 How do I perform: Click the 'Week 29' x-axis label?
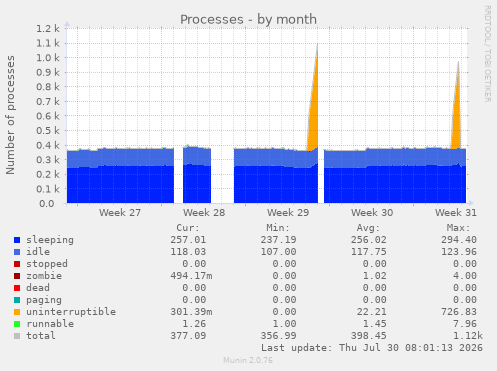(x=288, y=213)
